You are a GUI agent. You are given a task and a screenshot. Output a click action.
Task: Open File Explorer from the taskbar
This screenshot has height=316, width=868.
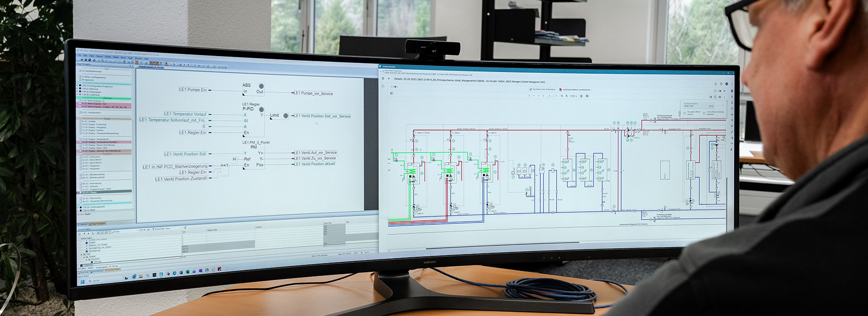(x=141, y=276)
